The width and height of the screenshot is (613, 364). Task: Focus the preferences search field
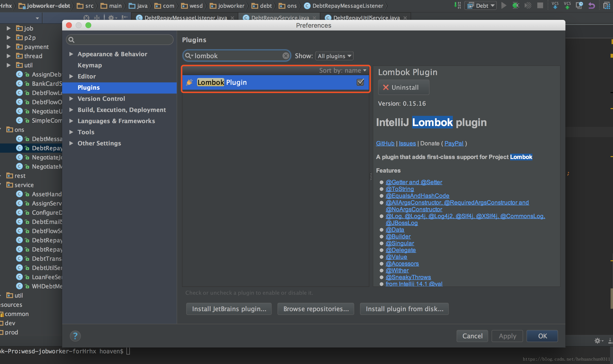120,40
